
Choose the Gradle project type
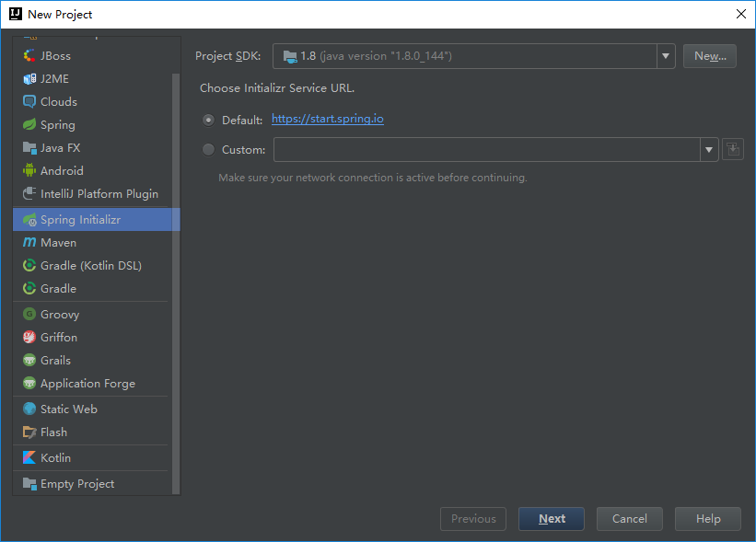pyautogui.click(x=92, y=289)
